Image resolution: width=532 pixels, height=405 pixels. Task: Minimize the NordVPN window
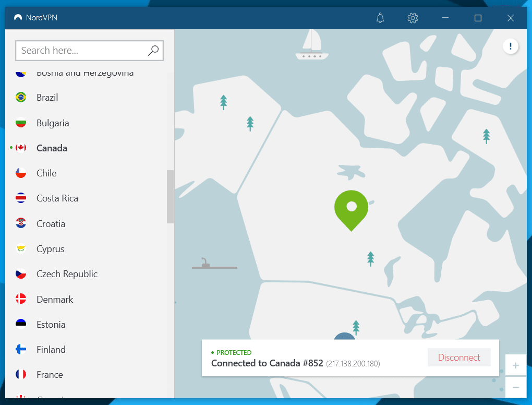(x=445, y=18)
